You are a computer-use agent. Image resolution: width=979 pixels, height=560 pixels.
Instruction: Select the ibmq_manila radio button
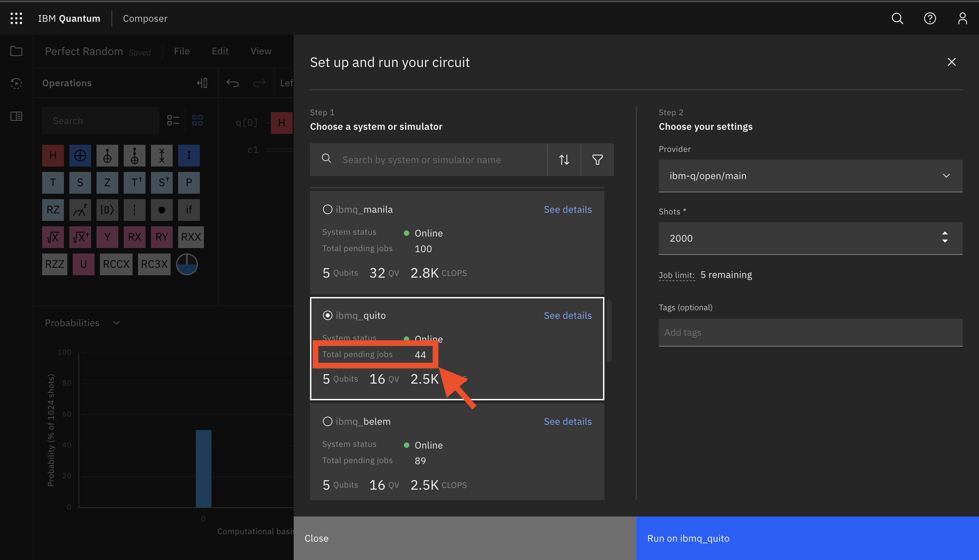point(327,209)
